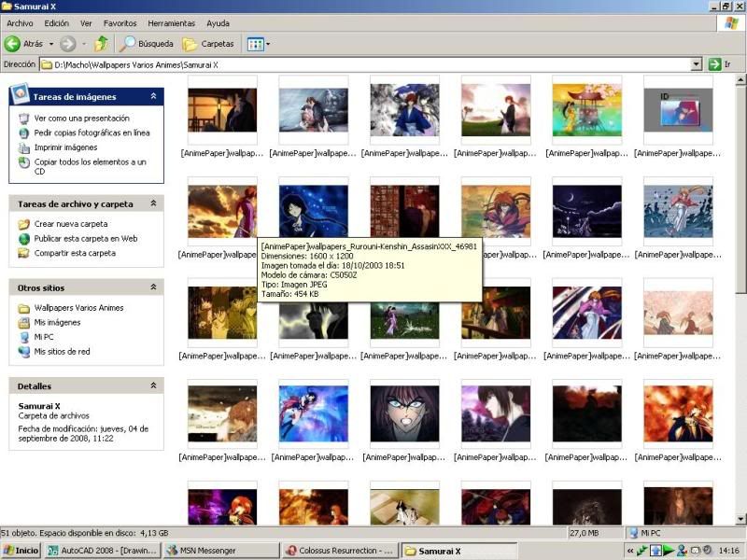747x560 pixels.
Task: Switch to Colossus Resurrection taskbar button
Action: [x=340, y=551]
